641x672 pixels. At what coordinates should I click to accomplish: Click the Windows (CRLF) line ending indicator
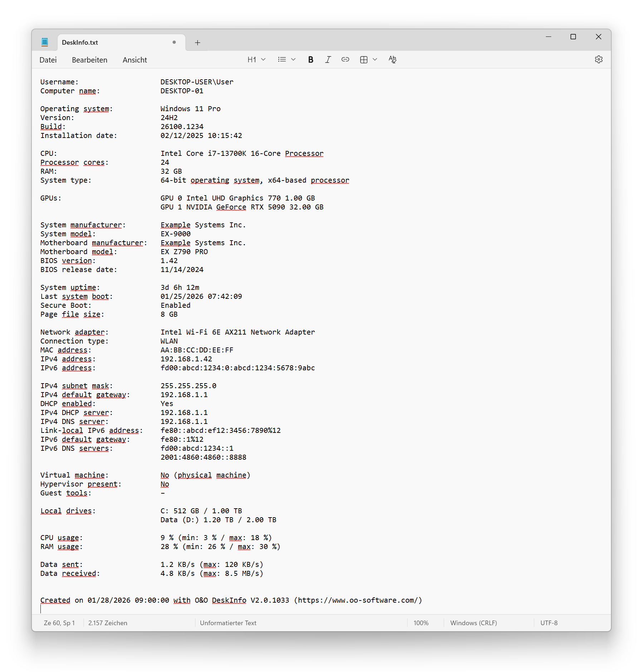(x=473, y=623)
